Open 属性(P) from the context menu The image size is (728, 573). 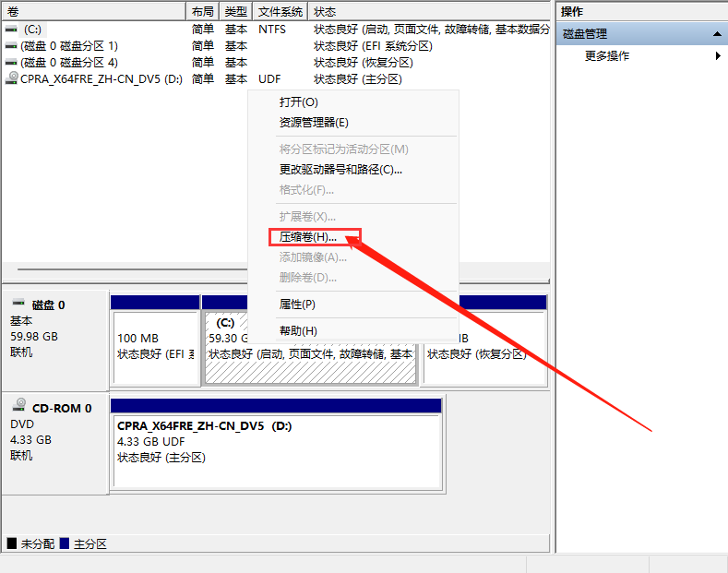pyautogui.click(x=297, y=304)
